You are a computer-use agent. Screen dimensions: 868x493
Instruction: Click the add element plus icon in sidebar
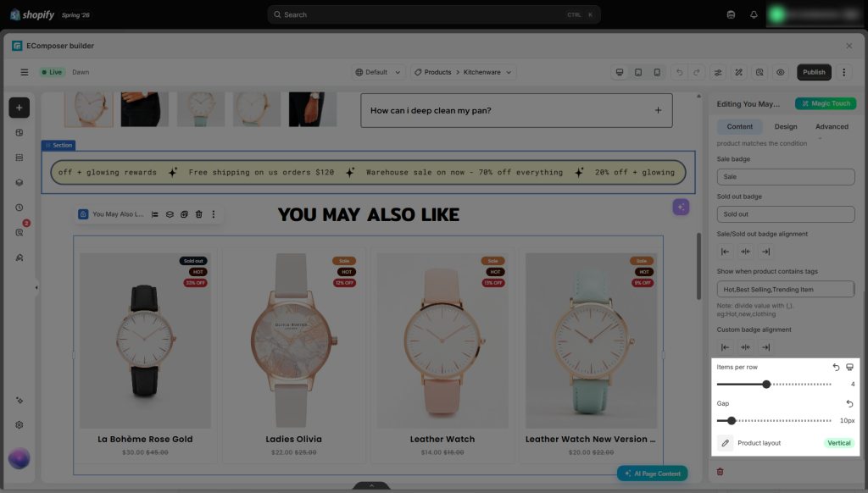tap(19, 108)
